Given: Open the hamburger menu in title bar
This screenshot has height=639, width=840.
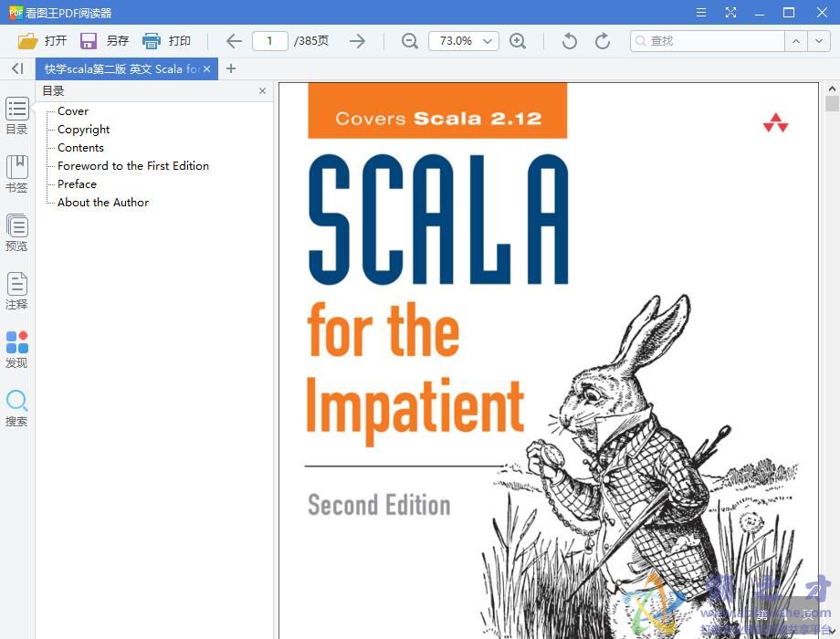Looking at the screenshot, I should (x=700, y=12).
